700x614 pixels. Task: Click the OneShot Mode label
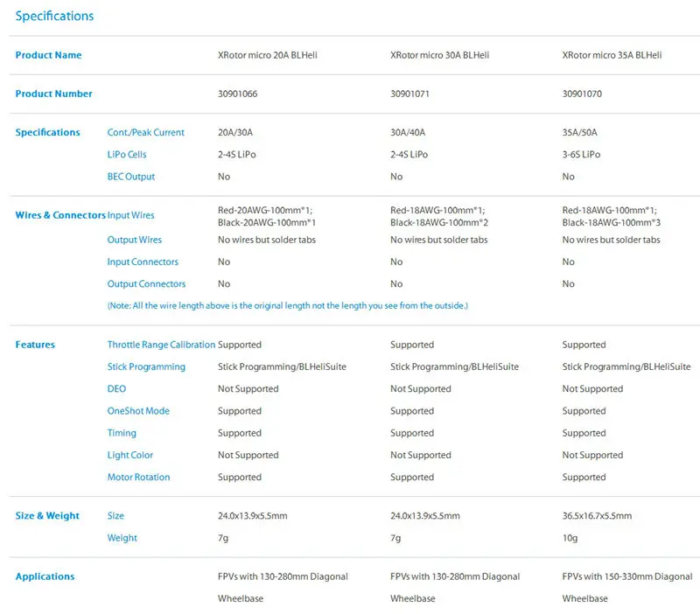pos(138,411)
